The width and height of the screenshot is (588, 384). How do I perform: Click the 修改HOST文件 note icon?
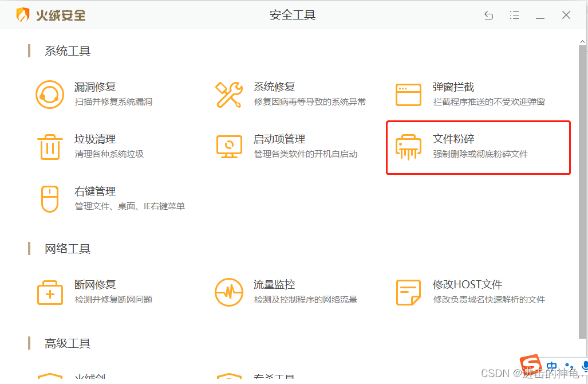click(x=408, y=292)
